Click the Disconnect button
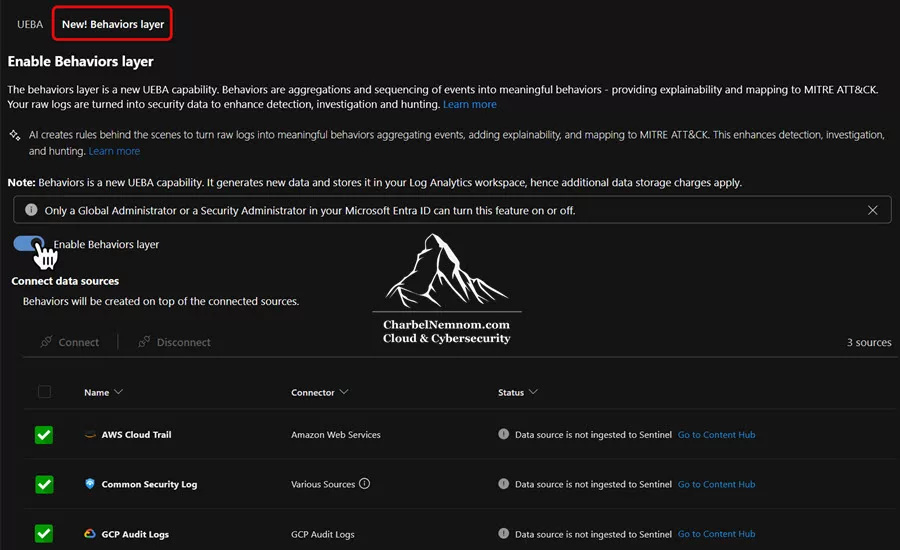Viewport: 900px width, 550px height. (x=174, y=342)
